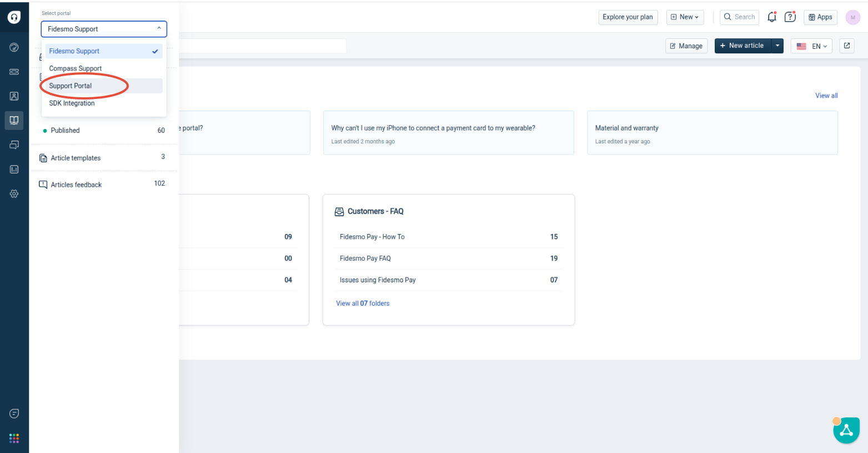Open the Published articles filter

[104, 131]
